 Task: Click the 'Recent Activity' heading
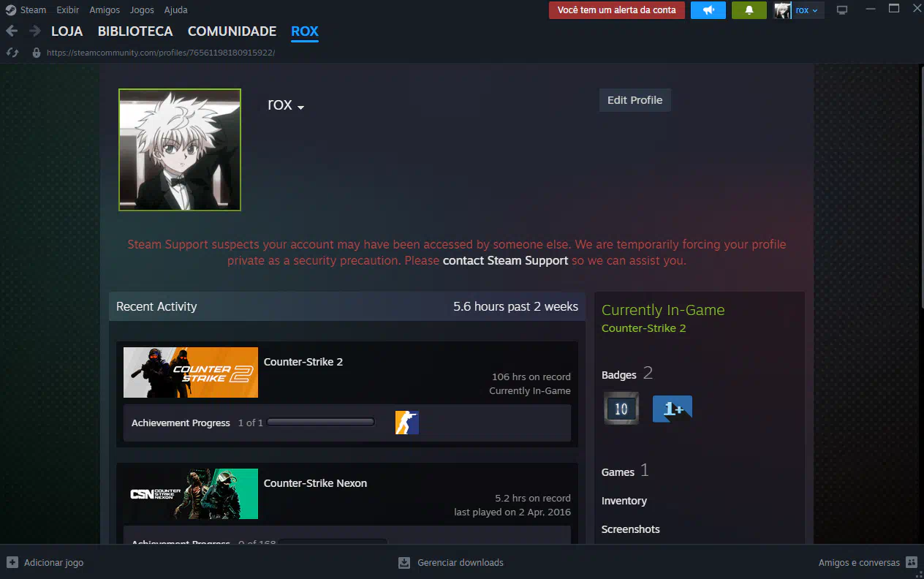click(x=156, y=306)
